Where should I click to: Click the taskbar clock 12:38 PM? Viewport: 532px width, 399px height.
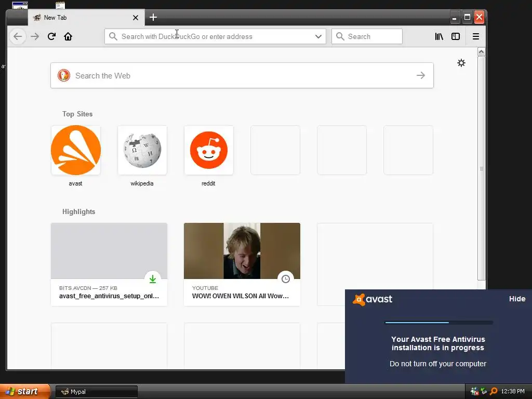[513, 392]
